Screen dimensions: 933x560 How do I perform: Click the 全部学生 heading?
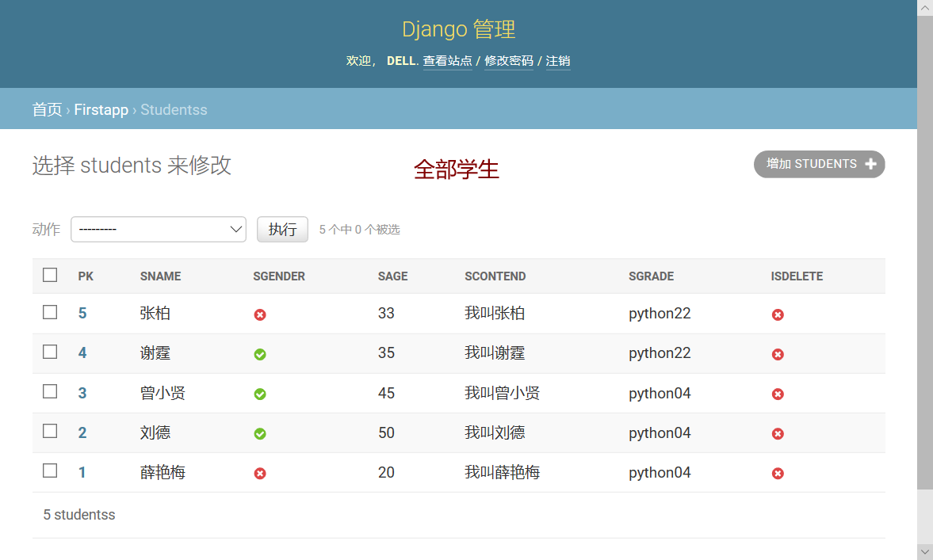(x=457, y=170)
